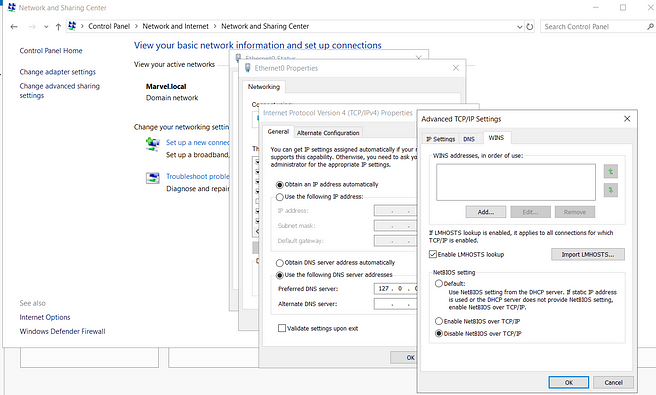656x395 pixels.
Task: Click the Network and Sharing Center title icon
Action: [11, 8]
